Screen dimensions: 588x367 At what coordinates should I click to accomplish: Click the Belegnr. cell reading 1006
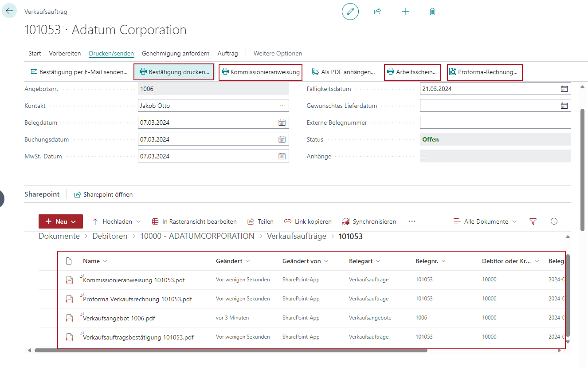421,318
